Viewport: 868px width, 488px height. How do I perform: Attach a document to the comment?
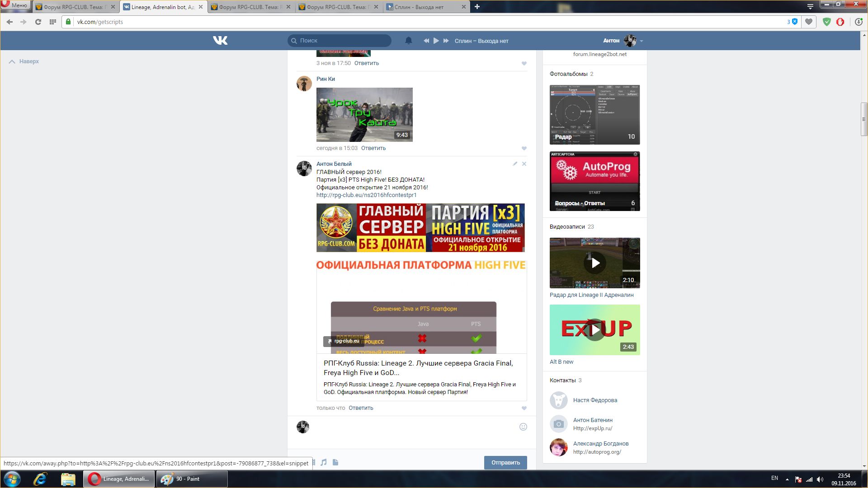tap(335, 462)
